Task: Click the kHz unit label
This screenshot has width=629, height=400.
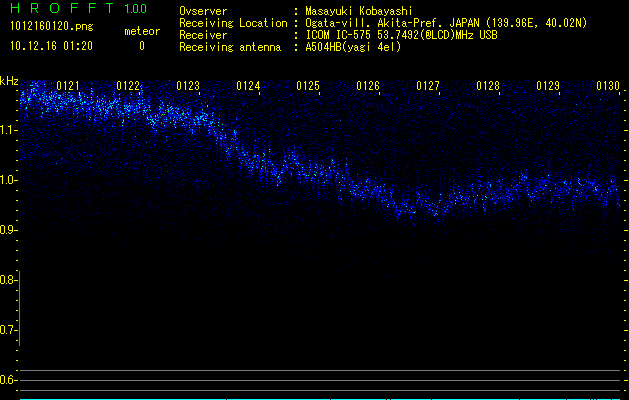Action: point(9,81)
